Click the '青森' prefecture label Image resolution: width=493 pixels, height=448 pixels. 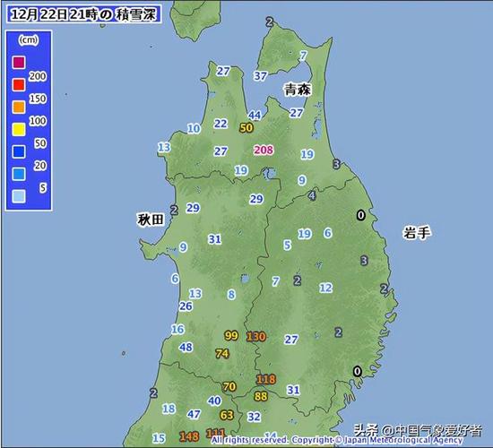(x=298, y=90)
